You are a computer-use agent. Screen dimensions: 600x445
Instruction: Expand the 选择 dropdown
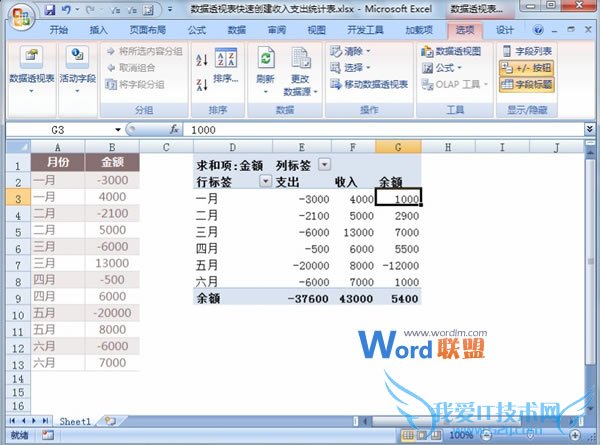tap(368, 68)
